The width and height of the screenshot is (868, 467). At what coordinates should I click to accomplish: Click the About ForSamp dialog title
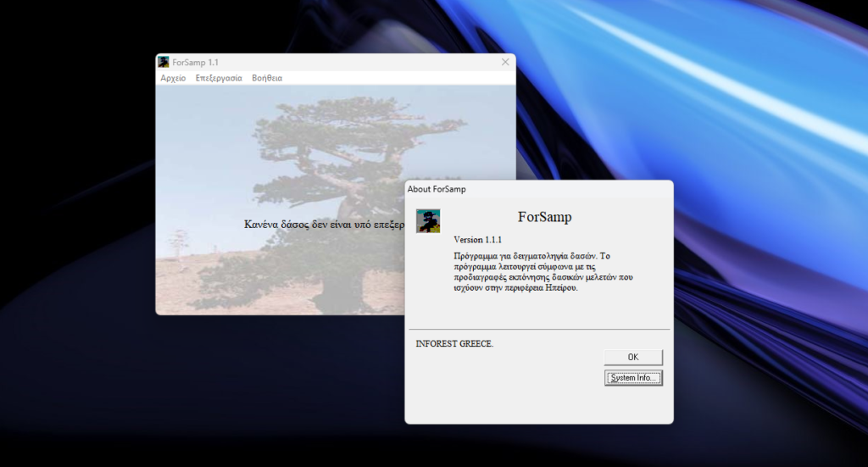437,189
